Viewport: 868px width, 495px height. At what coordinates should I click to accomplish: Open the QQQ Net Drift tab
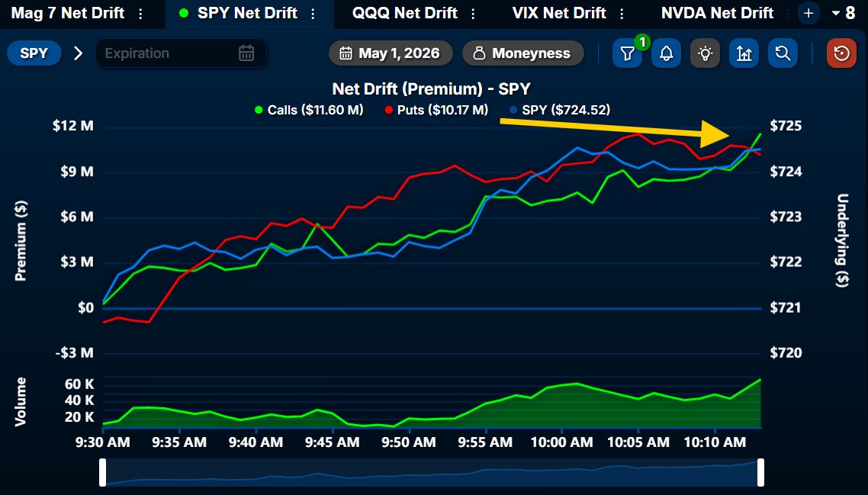[405, 13]
